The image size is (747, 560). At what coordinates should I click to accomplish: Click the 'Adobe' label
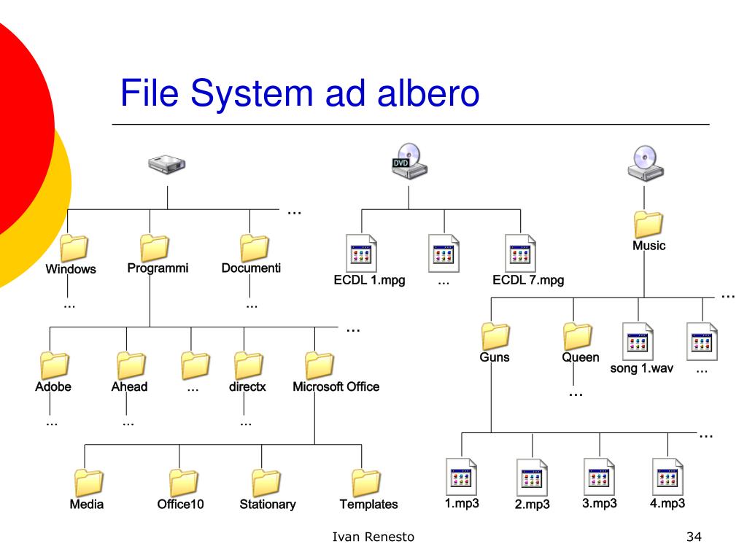[x=53, y=386]
